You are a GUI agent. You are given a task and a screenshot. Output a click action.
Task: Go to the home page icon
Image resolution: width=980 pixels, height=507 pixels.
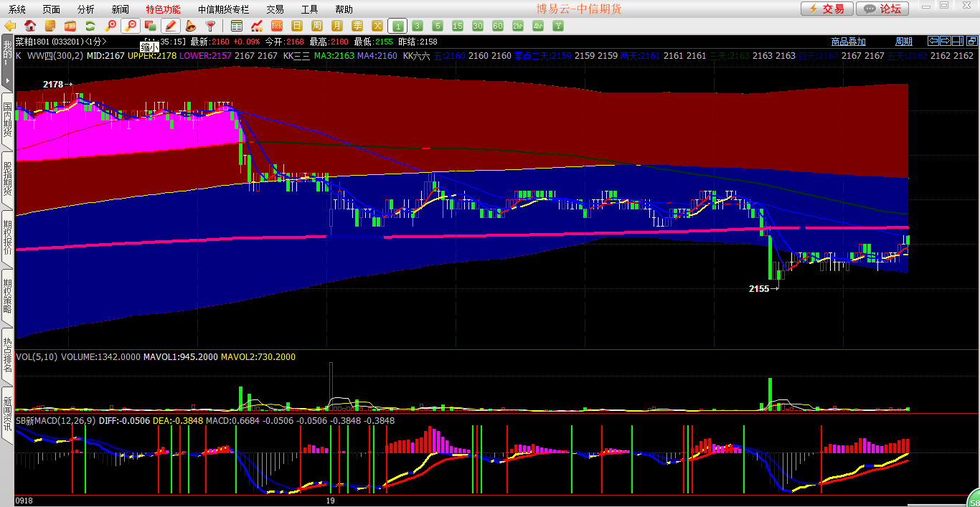pos(30,26)
